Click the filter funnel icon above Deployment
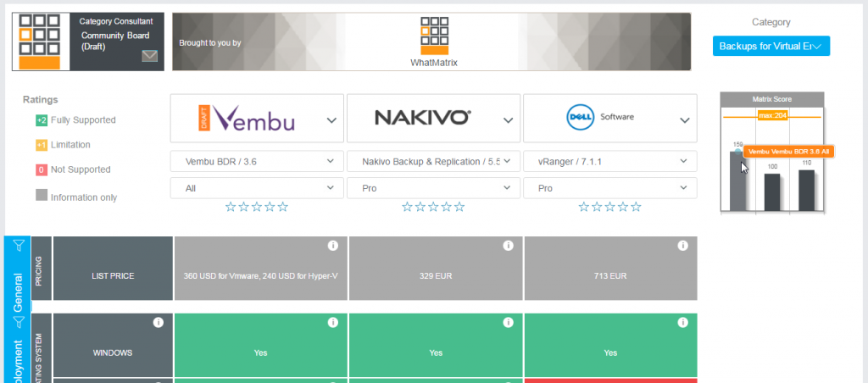The height and width of the screenshot is (383, 868). coord(19,320)
